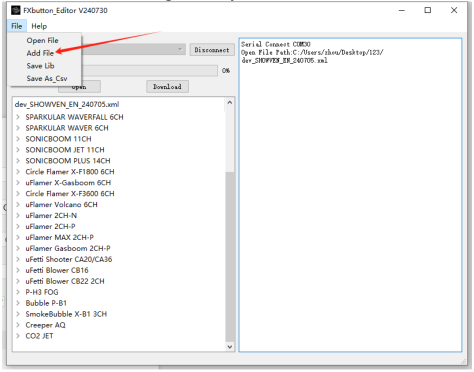Open the serial port combo box dropdown
This screenshot has height=372, width=474.
[180, 49]
